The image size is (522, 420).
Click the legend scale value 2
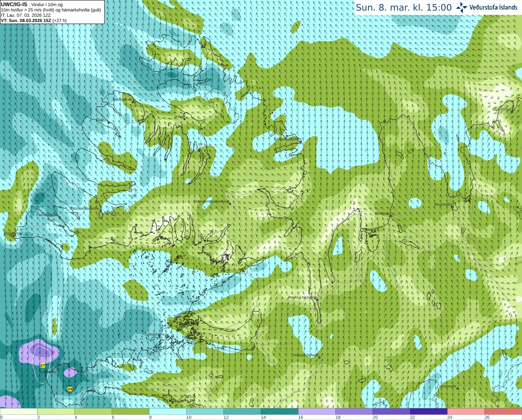(x=38, y=417)
